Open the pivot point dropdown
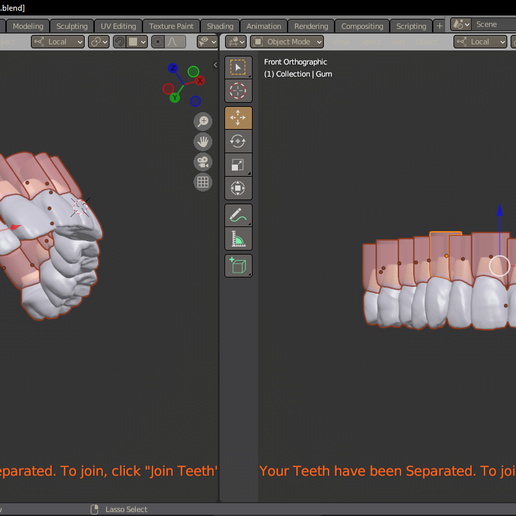 tap(99, 42)
